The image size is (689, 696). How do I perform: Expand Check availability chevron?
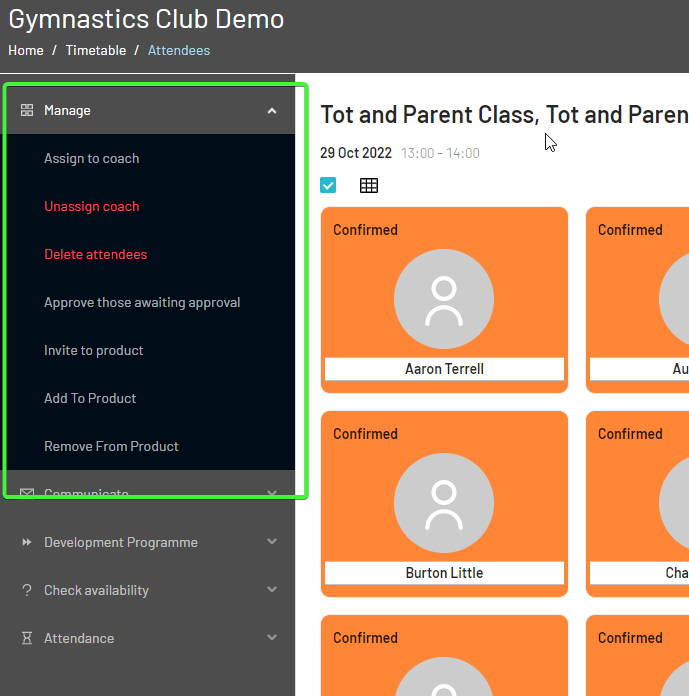point(272,589)
